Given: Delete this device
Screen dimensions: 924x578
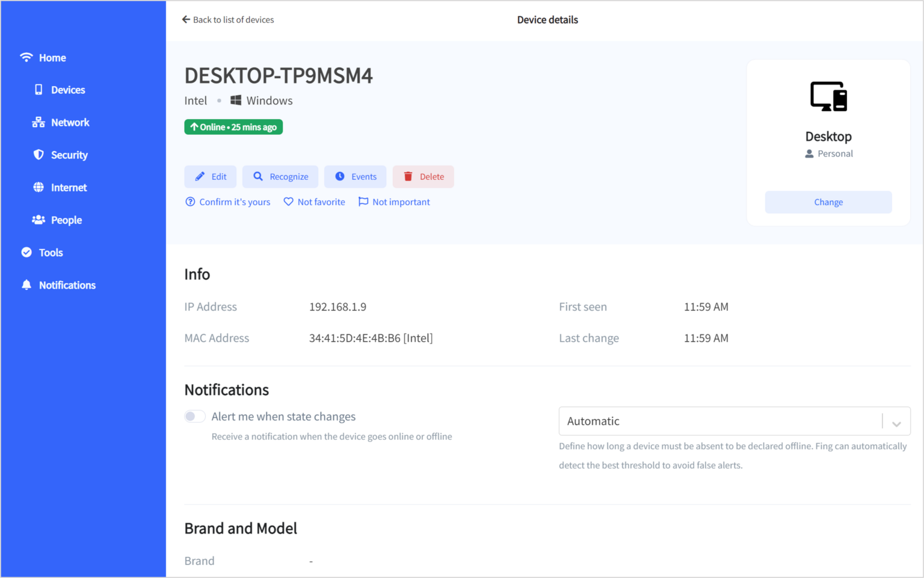Looking at the screenshot, I should pyautogui.click(x=423, y=177).
